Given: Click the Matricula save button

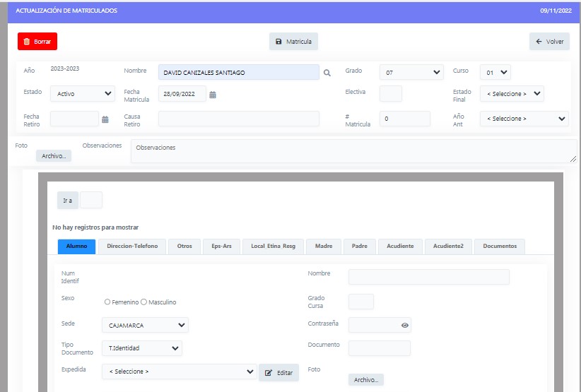Looking at the screenshot, I should point(293,42).
